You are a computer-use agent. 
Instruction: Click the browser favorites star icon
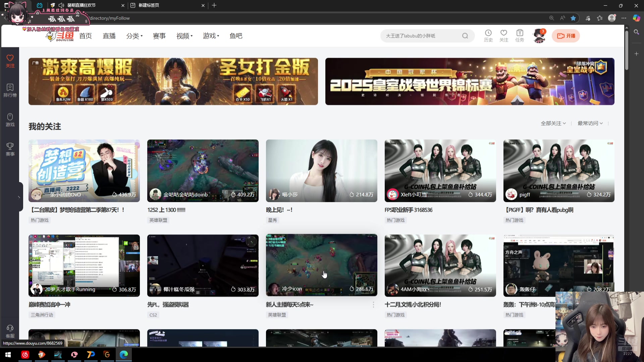(x=573, y=18)
